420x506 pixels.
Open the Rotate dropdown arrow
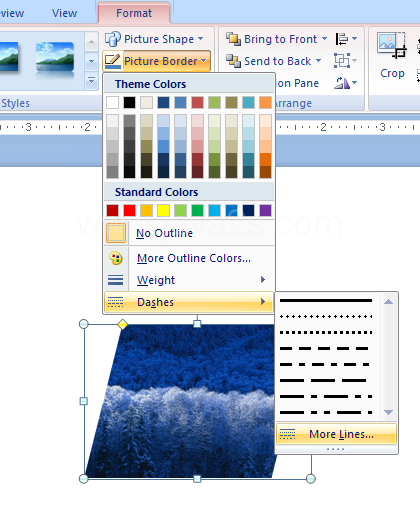(354, 82)
